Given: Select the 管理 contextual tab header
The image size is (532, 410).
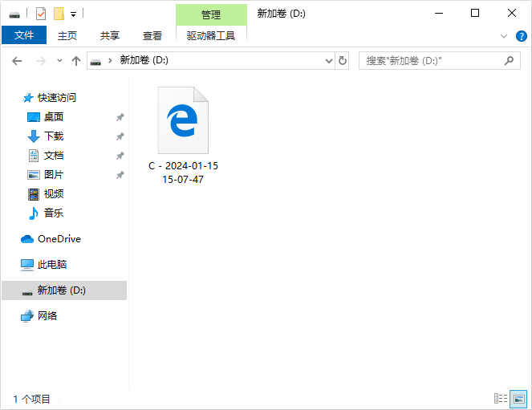Looking at the screenshot, I should tap(211, 15).
